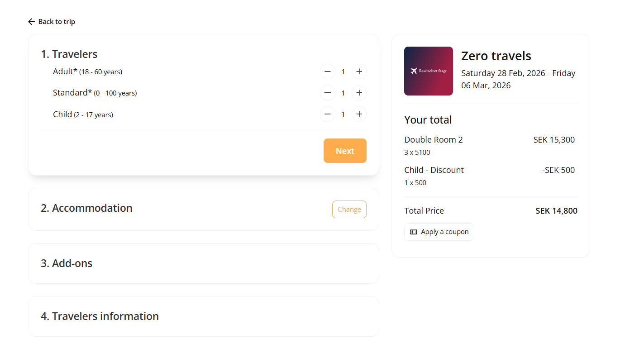Expand the Accommodation section

[86, 208]
